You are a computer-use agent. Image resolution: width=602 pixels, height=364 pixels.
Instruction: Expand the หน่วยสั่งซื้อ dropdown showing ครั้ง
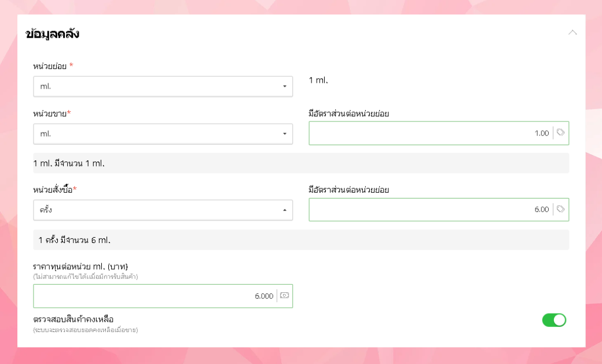point(163,210)
